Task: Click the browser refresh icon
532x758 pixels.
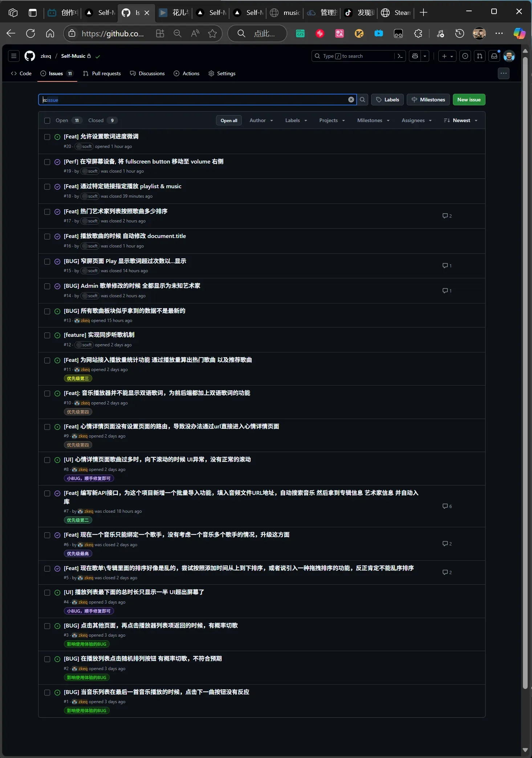Action: point(31,33)
